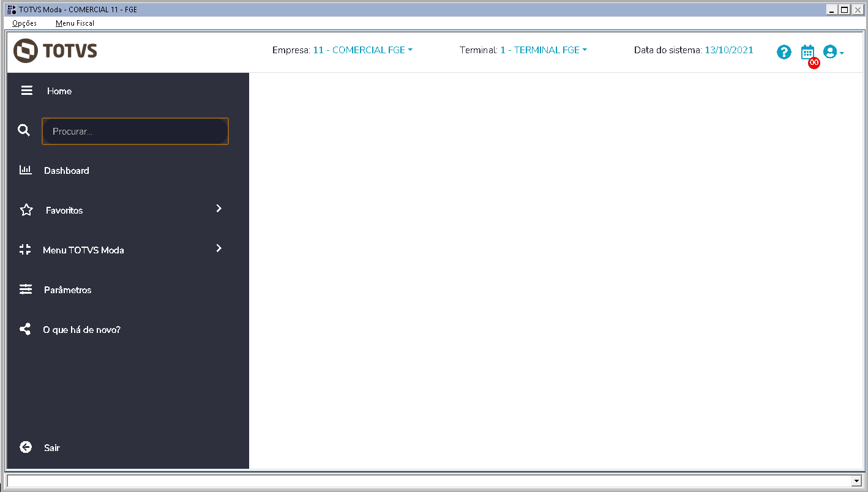Click the Favoritos star icon
This screenshot has height=492, width=868.
(x=26, y=210)
